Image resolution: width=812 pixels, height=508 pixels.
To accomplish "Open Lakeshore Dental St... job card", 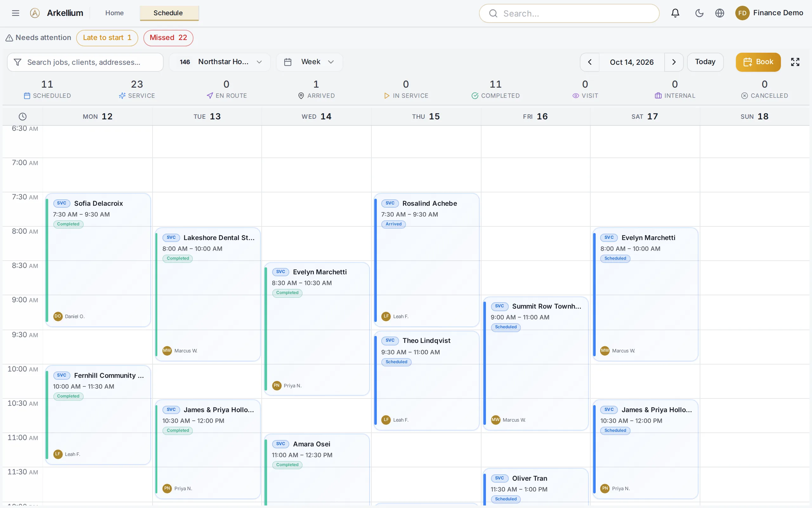I will click(208, 294).
